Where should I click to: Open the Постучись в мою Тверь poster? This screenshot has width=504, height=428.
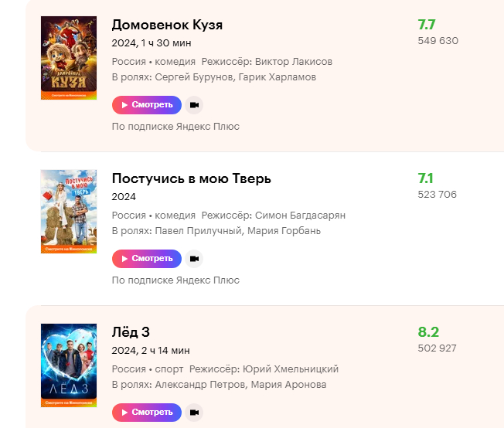click(x=69, y=212)
